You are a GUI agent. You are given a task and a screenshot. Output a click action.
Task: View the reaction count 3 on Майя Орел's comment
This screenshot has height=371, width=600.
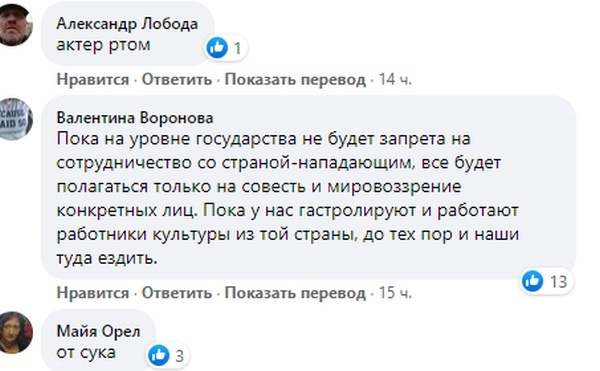179,356
